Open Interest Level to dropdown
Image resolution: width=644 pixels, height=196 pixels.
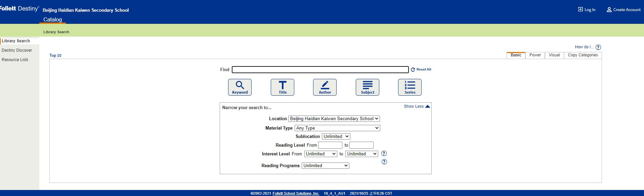pos(362,154)
